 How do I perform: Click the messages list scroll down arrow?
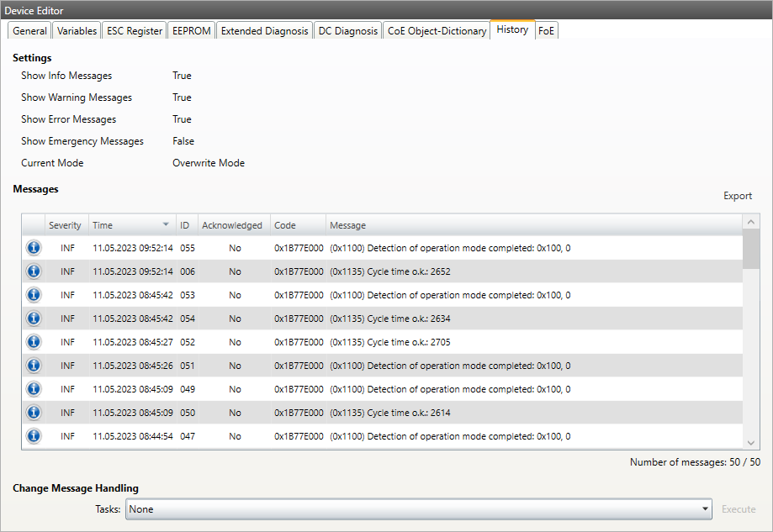click(751, 442)
